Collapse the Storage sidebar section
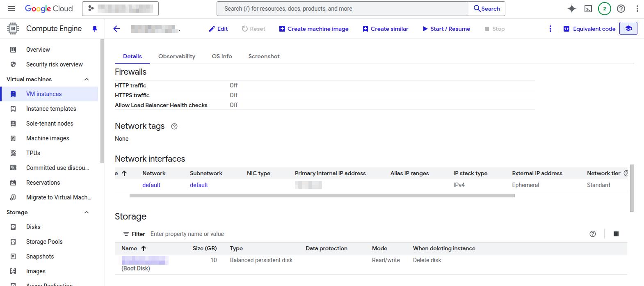This screenshot has width=644, height=286. point(87,212)
